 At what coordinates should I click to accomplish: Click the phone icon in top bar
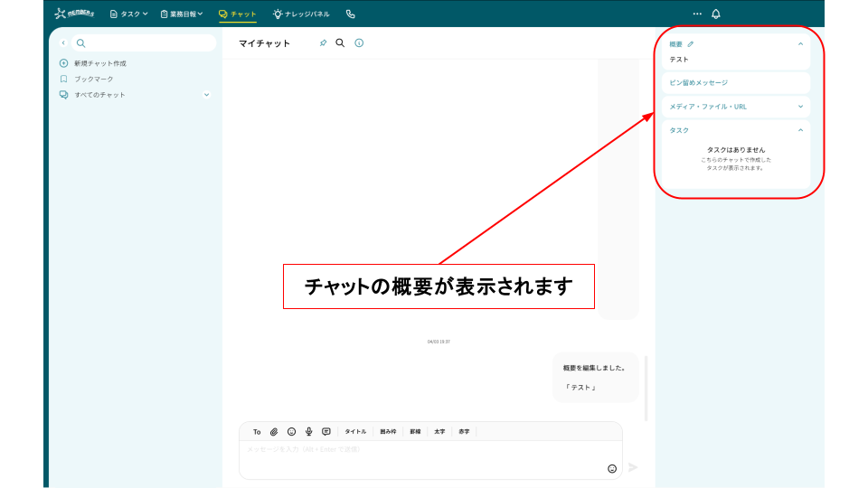pyautogui.click(x=351, y=14)
